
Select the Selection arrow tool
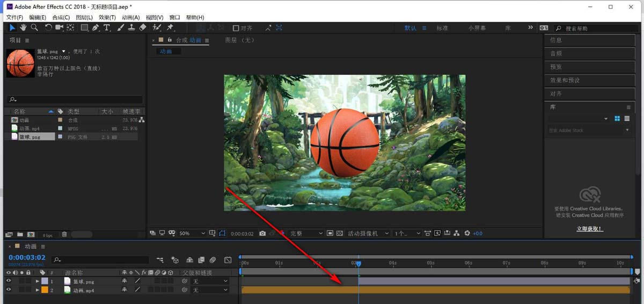point(13,27)
